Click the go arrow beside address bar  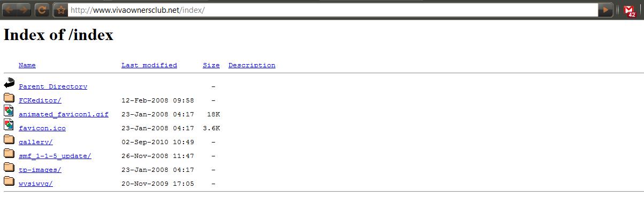pyautogui.click(x=605, y=10)
